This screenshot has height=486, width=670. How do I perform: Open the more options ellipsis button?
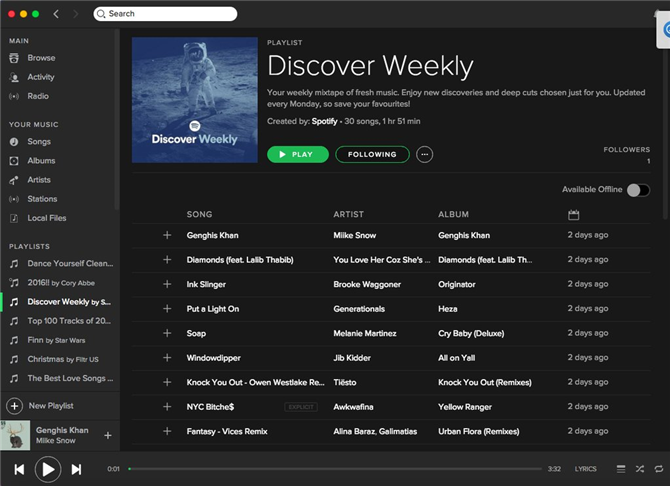tap(424, 154)
